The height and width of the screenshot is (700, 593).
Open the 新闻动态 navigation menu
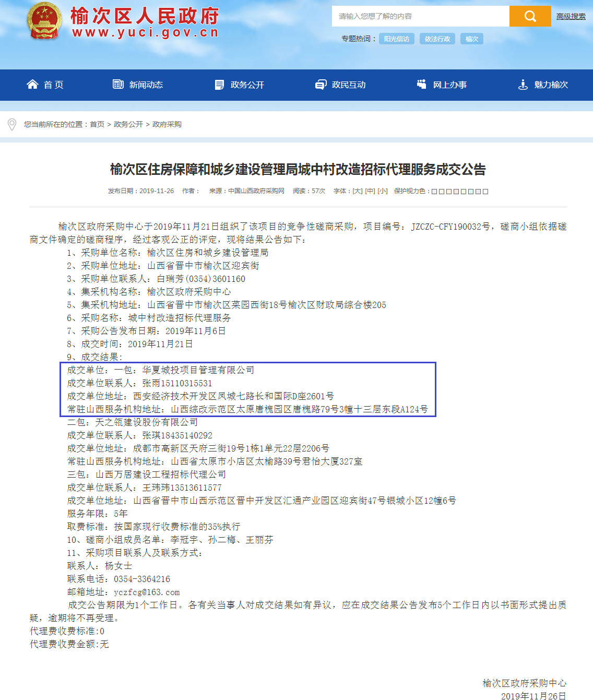click(146, 85)
